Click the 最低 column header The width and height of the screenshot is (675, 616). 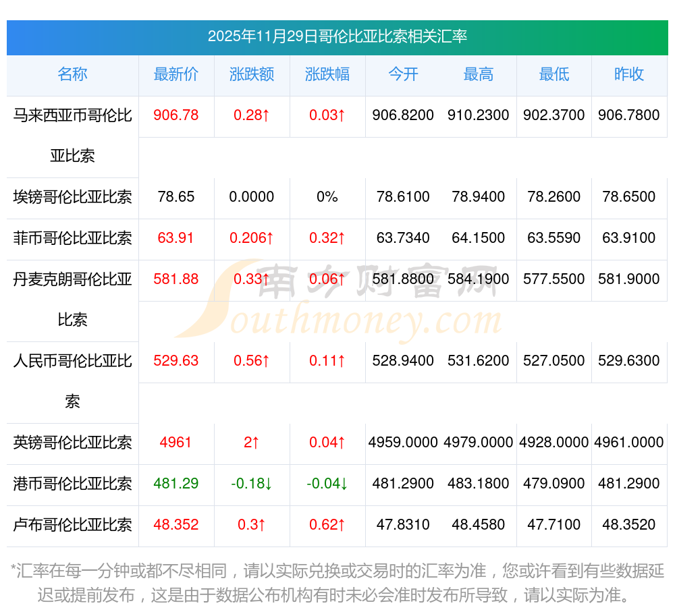pyautogui.click(x=554, y=75)
